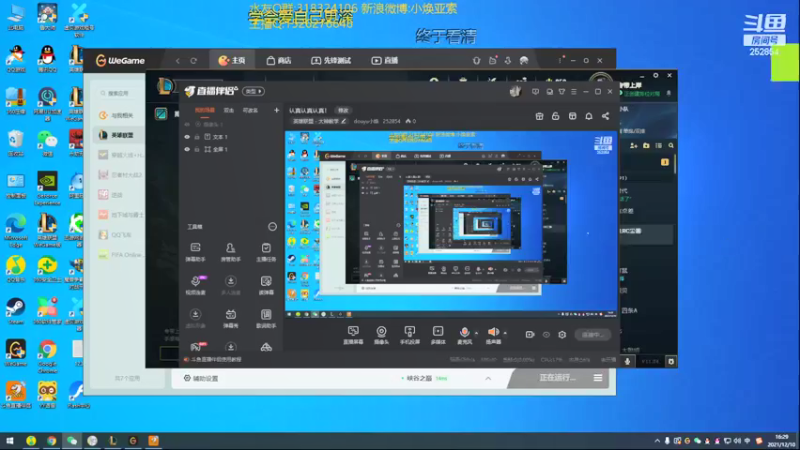Add 多媒体 multimedia source
Viewport: 800px width, 450px height.
[x=438, y=335]
